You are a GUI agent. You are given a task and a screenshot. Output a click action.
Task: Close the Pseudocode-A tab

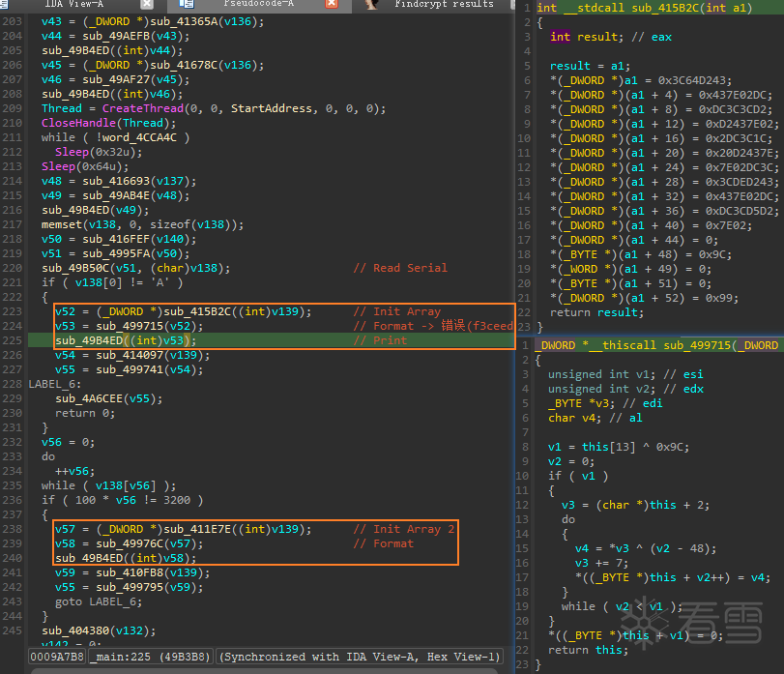point(332,4)
